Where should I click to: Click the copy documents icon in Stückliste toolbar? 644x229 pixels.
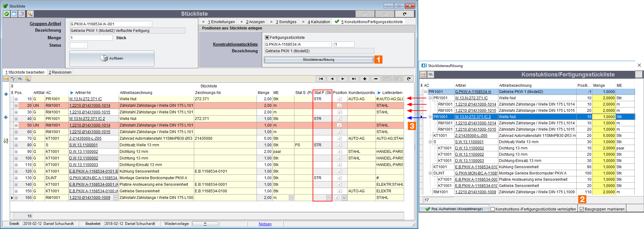[x=22, y=14]
